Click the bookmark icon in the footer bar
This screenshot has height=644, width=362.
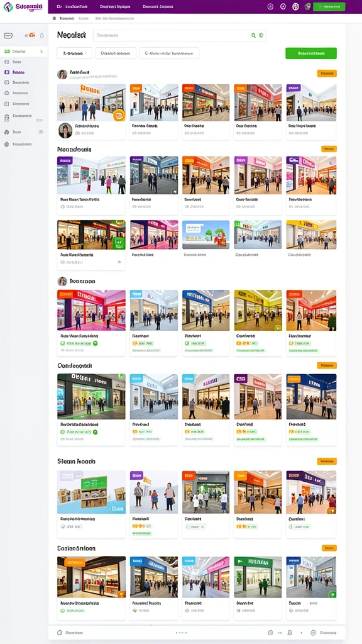pos(290,633)
